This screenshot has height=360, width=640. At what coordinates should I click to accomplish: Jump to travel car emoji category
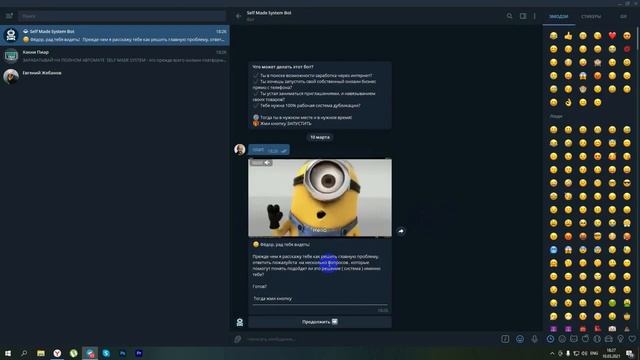[609, 339]
